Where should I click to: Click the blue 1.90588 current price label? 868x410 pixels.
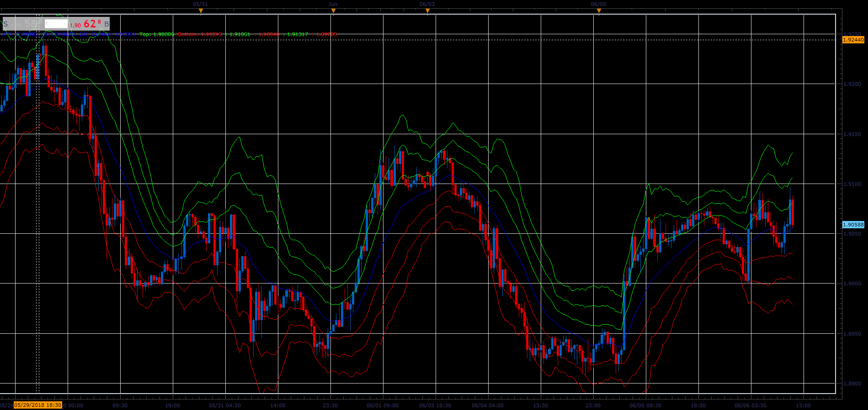(x=853, y=225)
